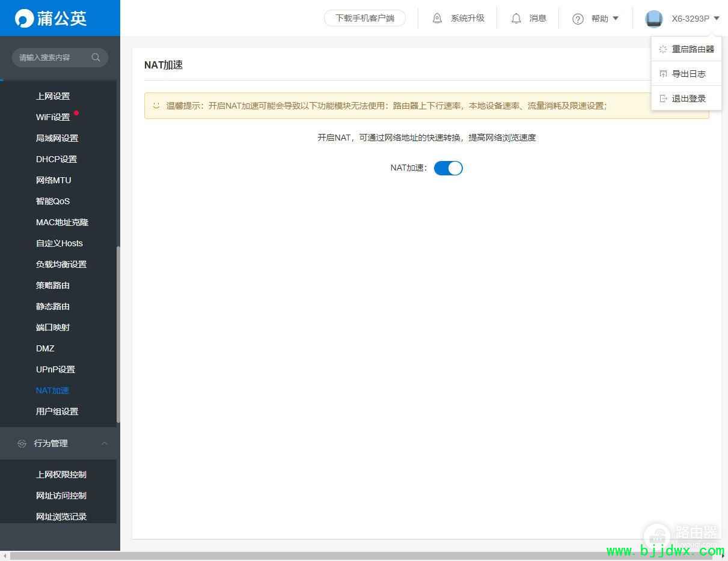Viewport: 728px width, 561px height.
Task: Click the smiley icon in warning banner
Action: [156, 106]
